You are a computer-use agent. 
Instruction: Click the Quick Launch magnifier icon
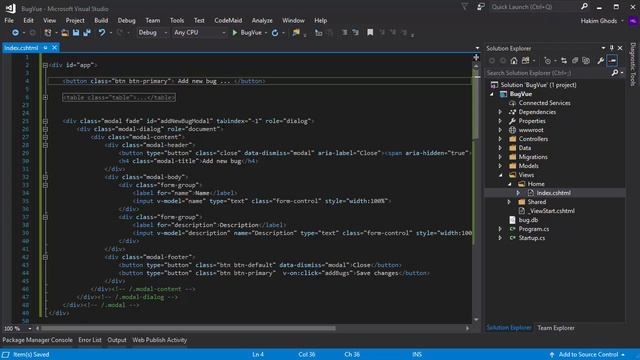click(584, 7)
